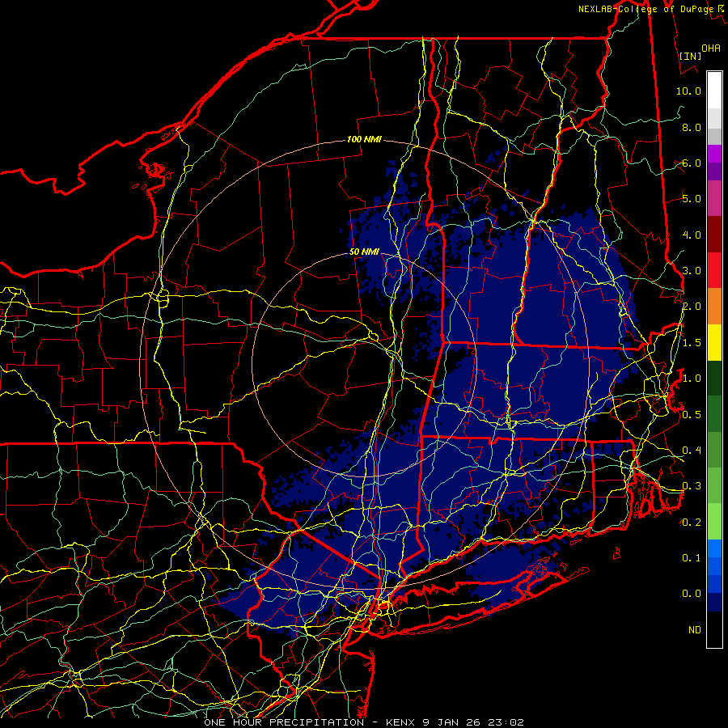Click the 4.0 legend value

tap(692, 235)
